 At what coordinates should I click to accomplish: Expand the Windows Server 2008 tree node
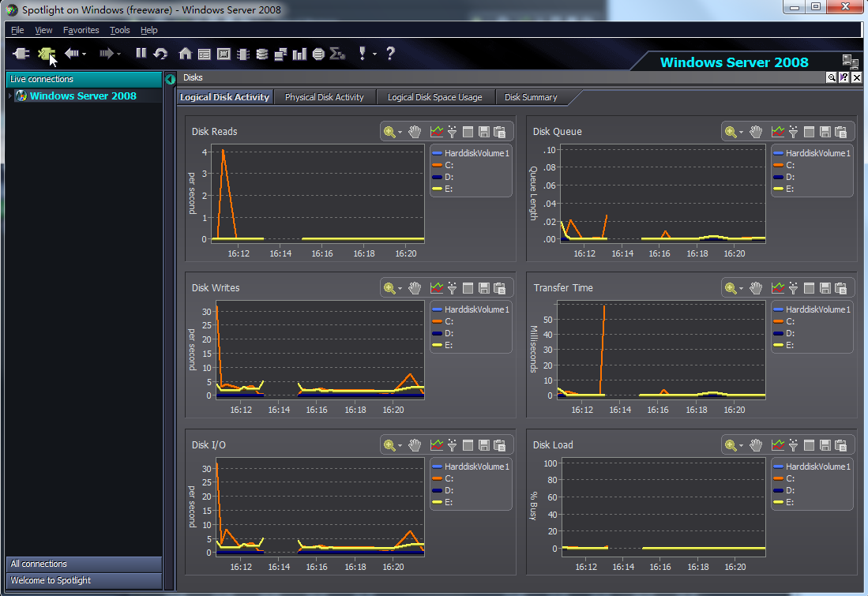pos(10,96)
